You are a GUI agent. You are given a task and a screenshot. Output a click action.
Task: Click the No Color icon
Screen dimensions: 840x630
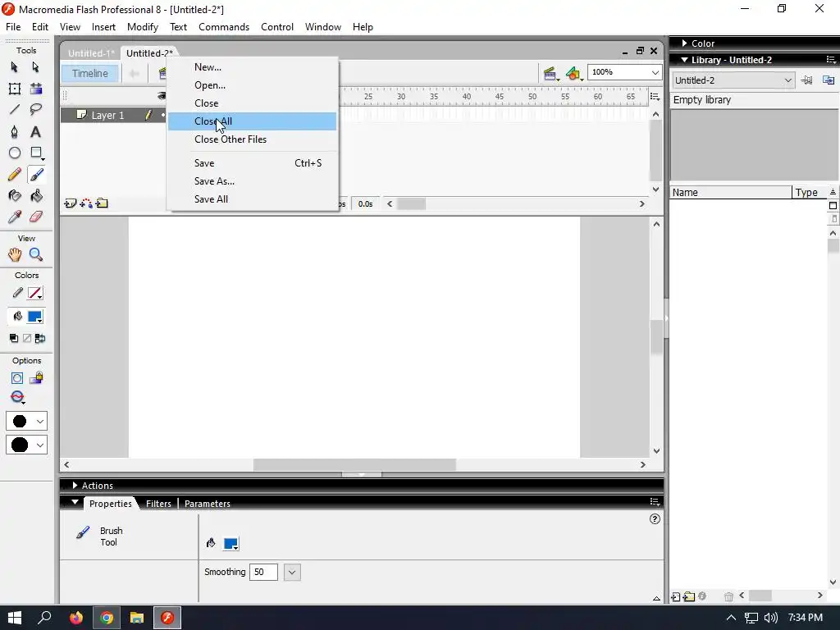pos(27,338)
